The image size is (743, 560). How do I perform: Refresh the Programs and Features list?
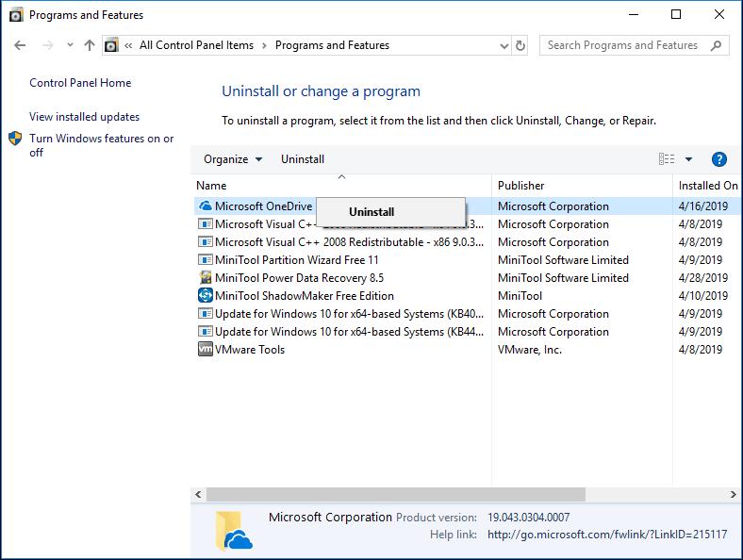(520, 45)
